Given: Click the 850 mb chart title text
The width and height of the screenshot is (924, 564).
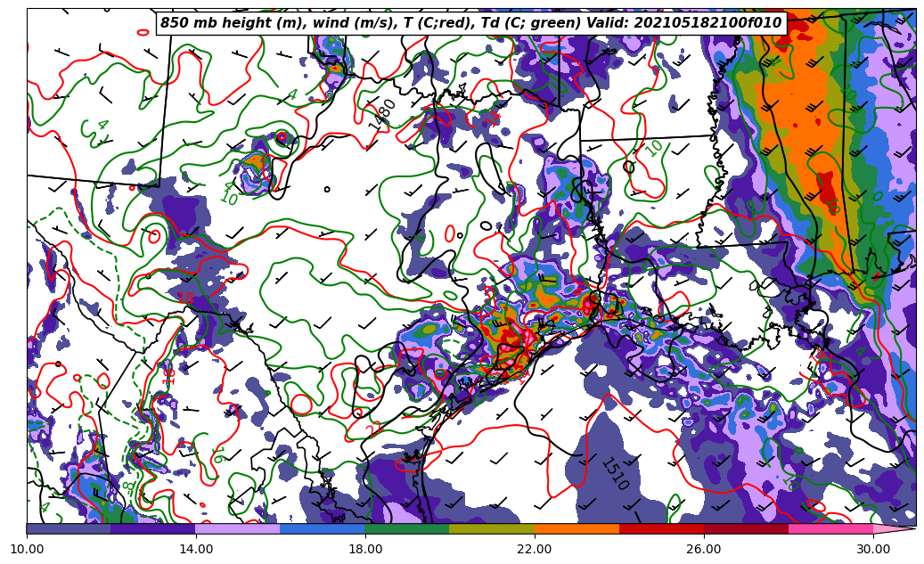Looking at the screenshot, I should [x=470, y=23].
